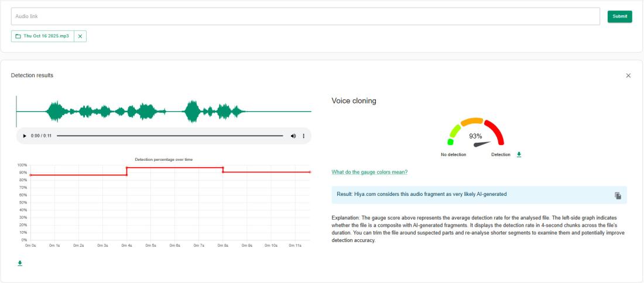Open the 'What do the gauge colors mean?' link
644x283 pixels.
coord(369,172)
